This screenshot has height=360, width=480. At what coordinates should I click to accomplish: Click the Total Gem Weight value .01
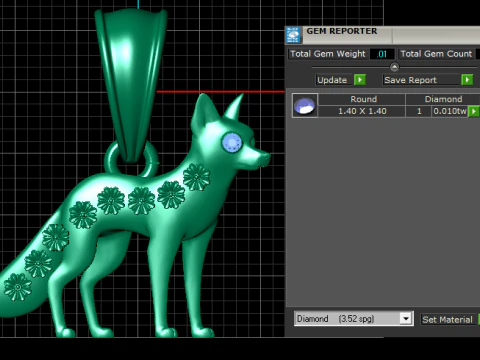coord(382,54)
